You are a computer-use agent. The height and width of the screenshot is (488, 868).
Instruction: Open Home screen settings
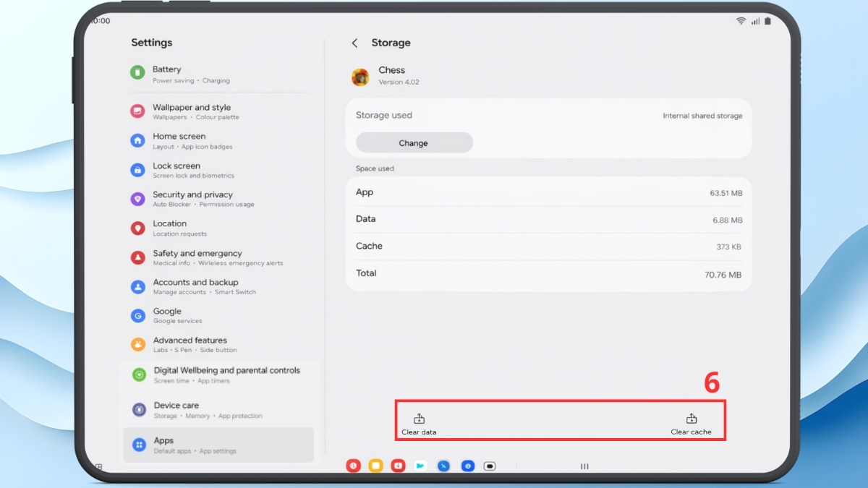coord(219,140)
